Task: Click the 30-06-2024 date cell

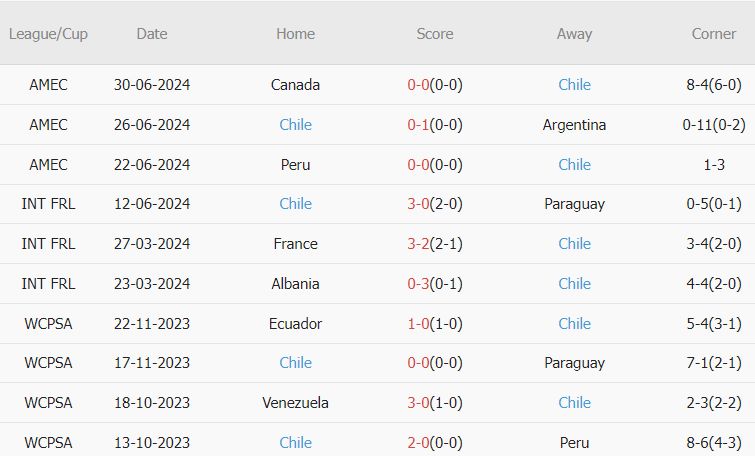Action: point(152,85)
